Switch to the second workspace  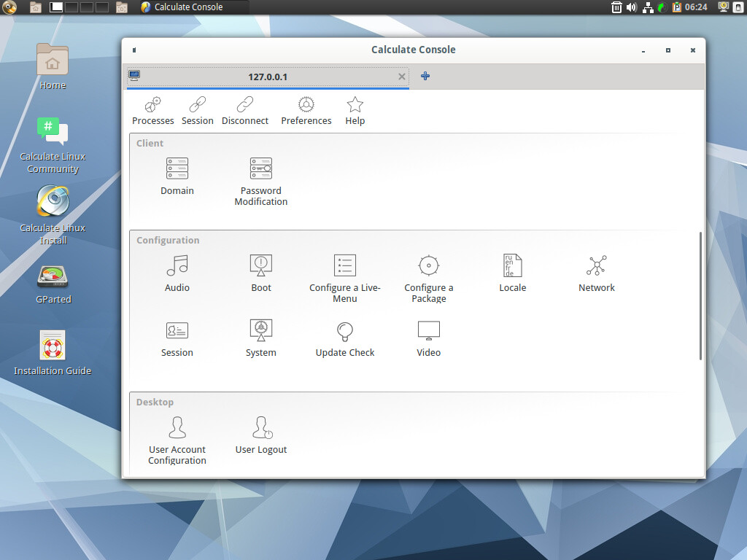pyautogui.click(x=71, y=7)
